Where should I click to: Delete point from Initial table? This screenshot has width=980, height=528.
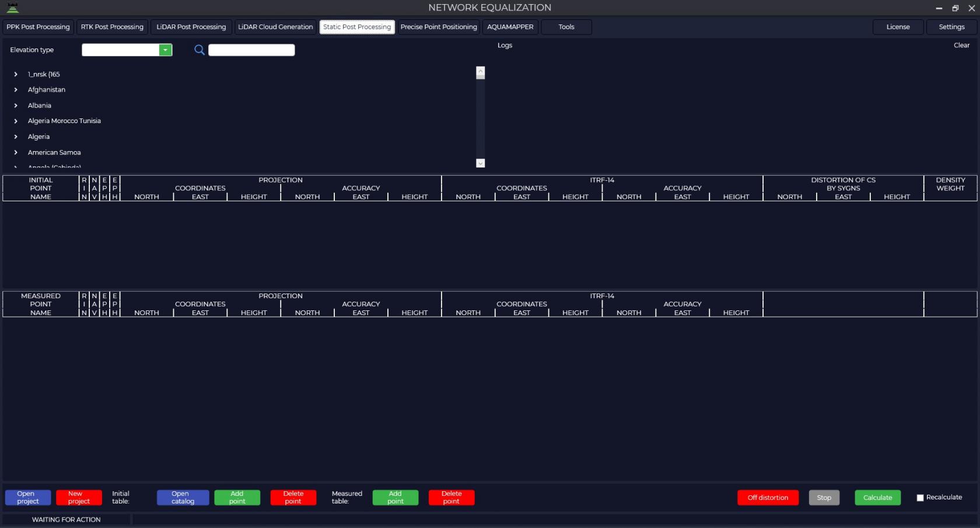[293, 498]
